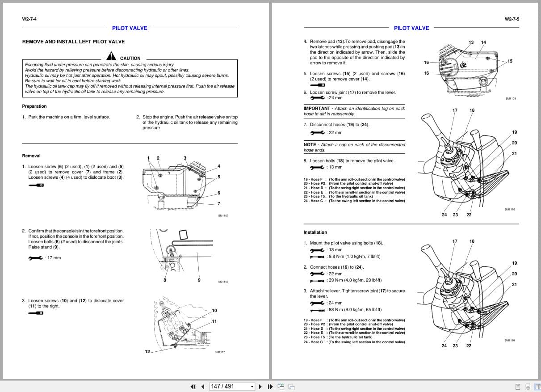Click the CAUTION warning triangle icon
The height and width of the screenshot is (392, 541).
[111, 56]
